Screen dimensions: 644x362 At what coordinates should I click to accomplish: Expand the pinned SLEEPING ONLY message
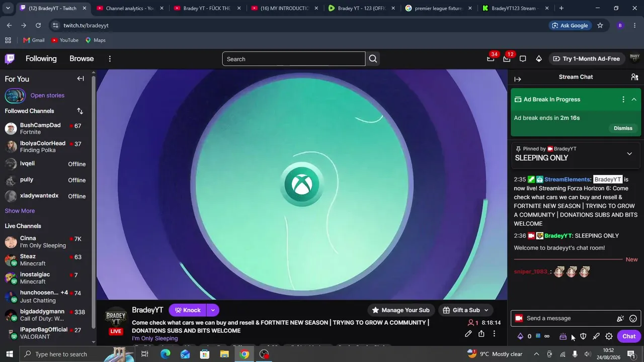(629, 154)
